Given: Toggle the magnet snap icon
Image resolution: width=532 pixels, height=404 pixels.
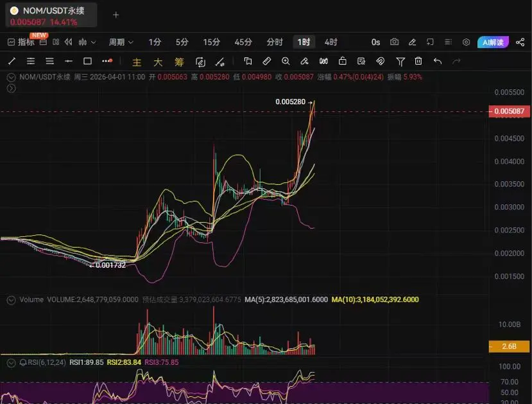Looking at the screenshot, I should [381, 61].
